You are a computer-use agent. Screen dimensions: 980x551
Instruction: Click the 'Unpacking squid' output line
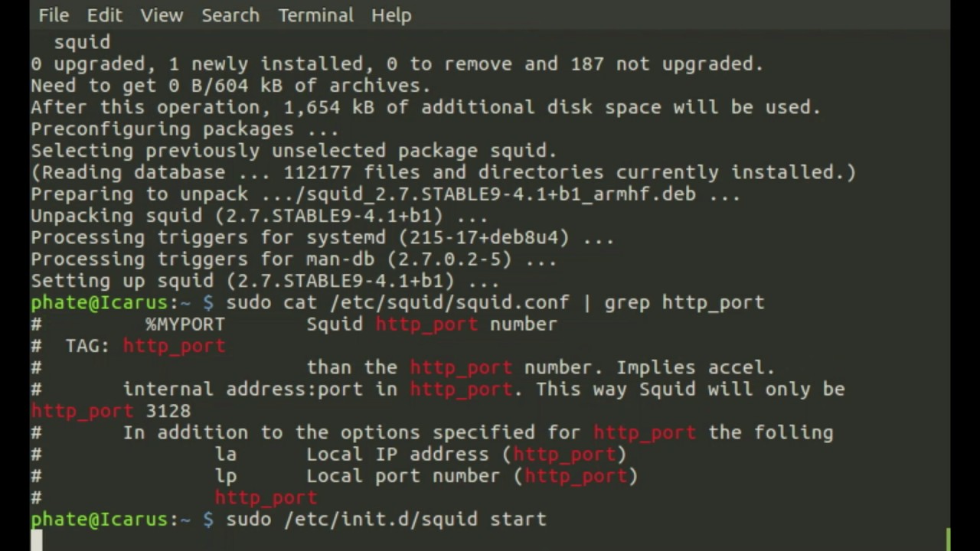pyautogui.click(x=259, y=216)
